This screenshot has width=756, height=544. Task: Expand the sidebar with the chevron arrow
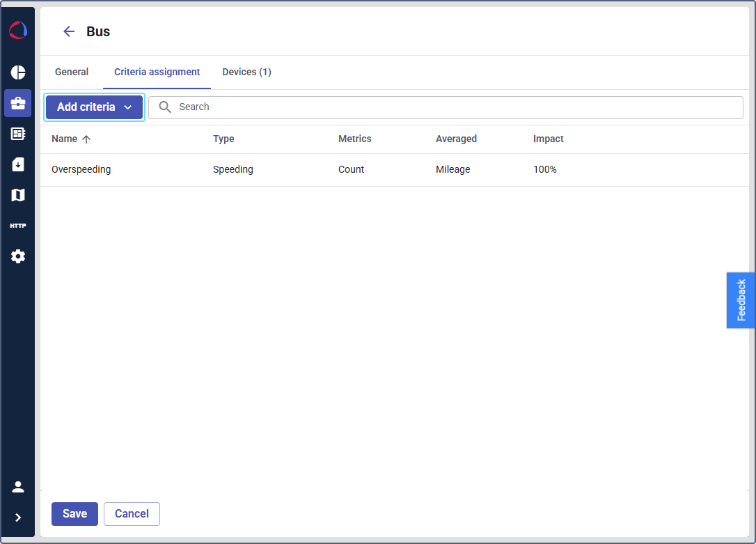(x=18, y=518)
